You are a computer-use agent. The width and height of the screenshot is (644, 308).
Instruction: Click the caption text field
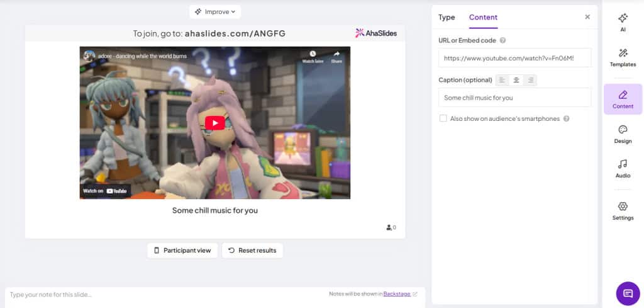pos(514,98)
